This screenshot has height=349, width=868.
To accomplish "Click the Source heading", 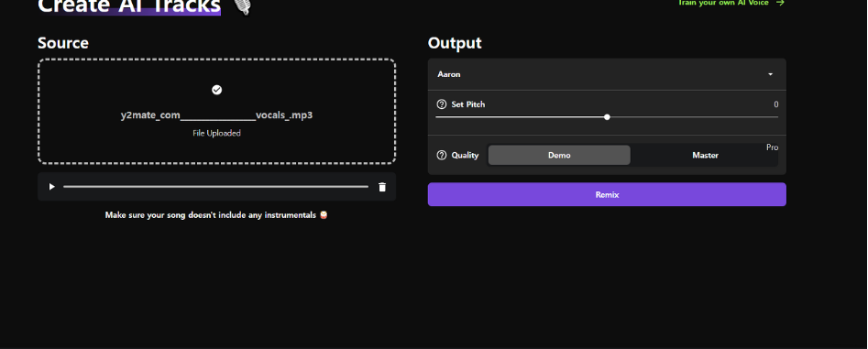I will pyautogui.click(x=63, y=42).
